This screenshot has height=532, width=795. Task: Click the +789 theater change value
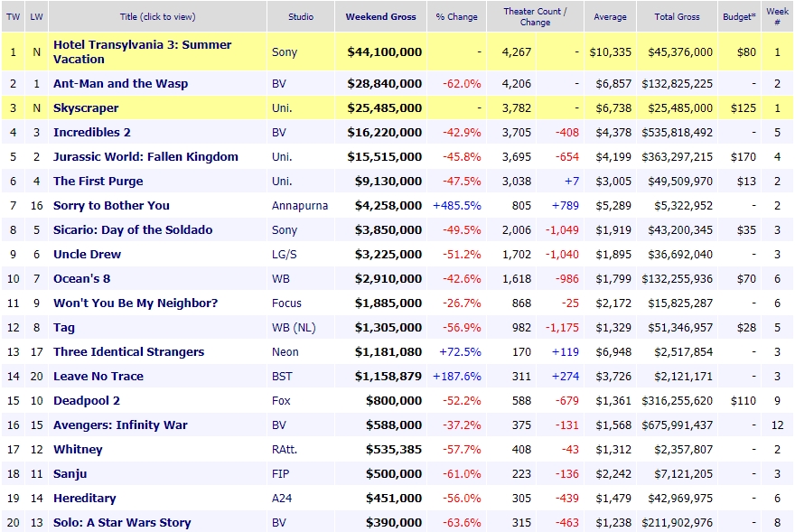566,205
